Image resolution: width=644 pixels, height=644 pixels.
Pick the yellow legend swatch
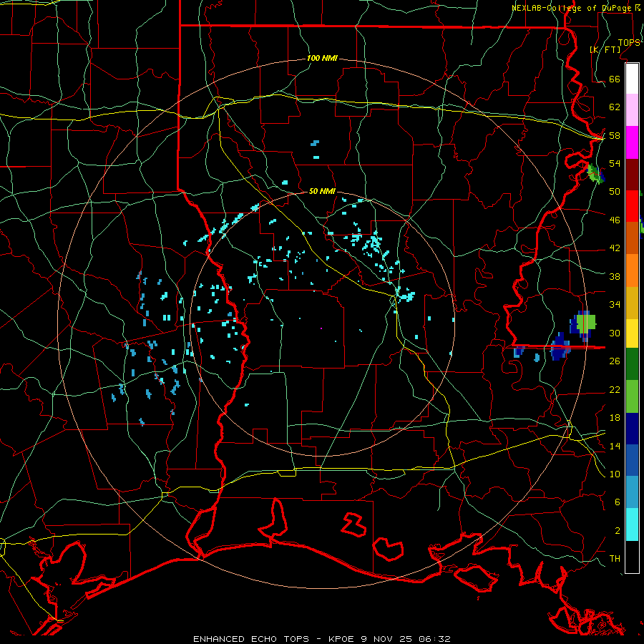632,333
